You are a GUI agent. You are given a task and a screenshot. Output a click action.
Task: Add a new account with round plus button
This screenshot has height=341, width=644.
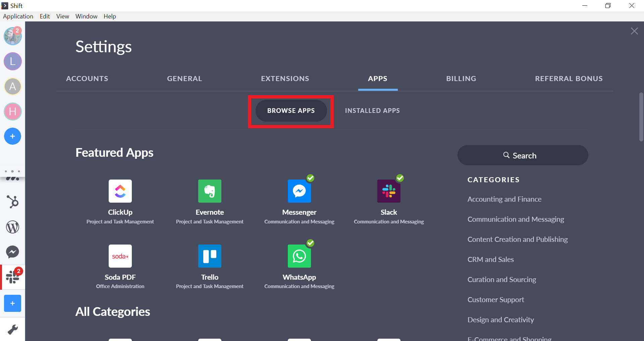tap(12, 136)
